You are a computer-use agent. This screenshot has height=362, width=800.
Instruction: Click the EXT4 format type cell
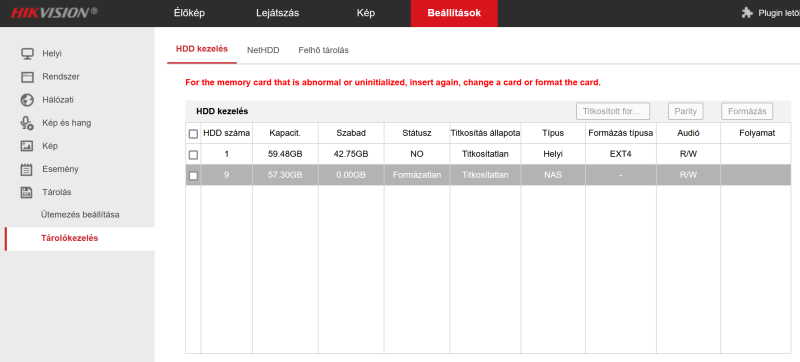[x=620, y=154]
